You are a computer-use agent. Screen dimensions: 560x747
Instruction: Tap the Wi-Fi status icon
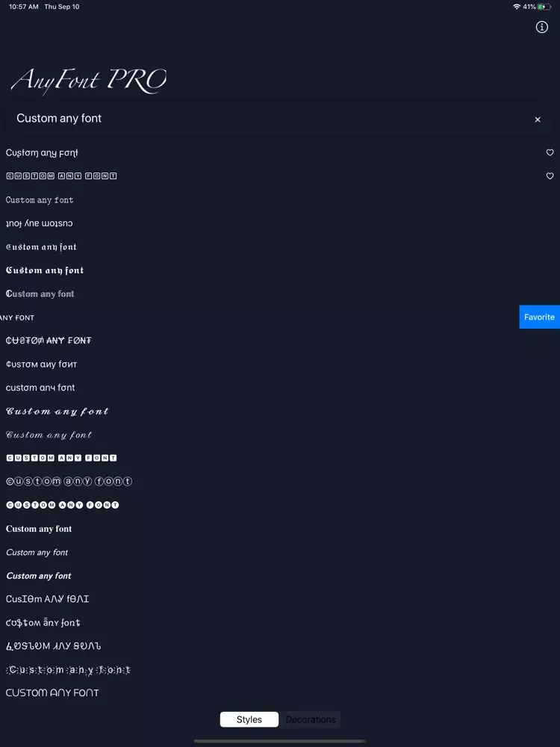pos(517,7)
